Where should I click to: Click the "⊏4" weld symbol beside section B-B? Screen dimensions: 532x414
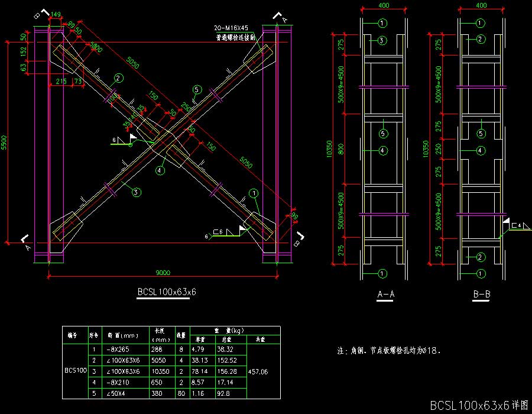point(516,225)
